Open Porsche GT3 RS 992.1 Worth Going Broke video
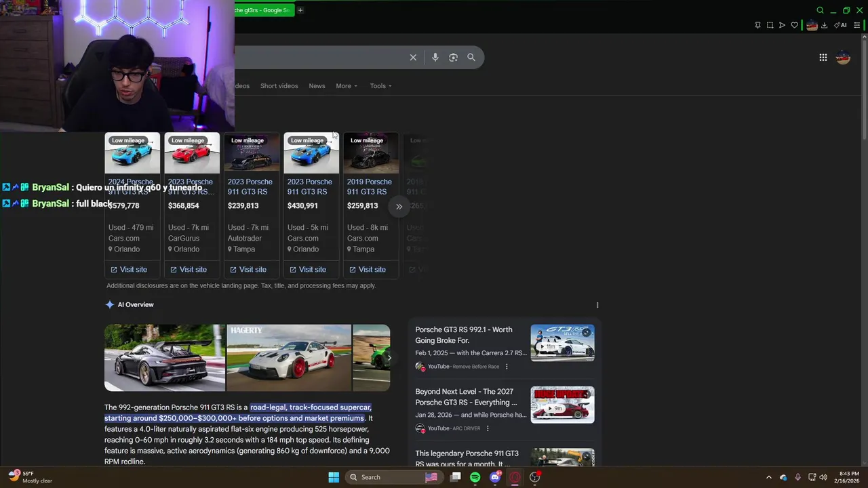Screen dimensions: 868x488 [464, 335]
